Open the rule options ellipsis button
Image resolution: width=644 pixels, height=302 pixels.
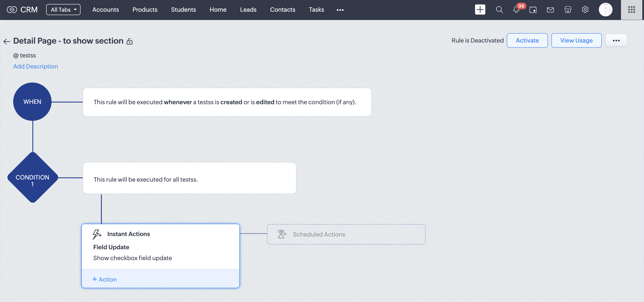616,40
